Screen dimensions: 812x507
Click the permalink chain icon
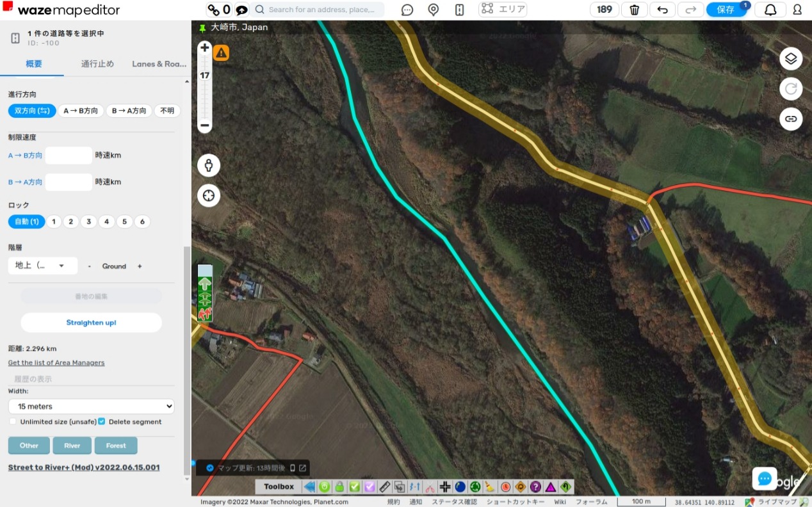tap(791, 119)
